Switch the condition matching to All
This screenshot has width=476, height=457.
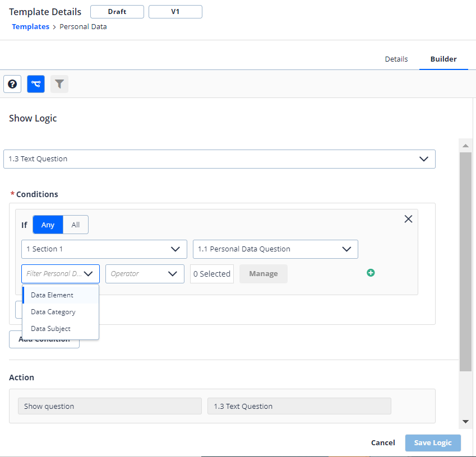76,225
